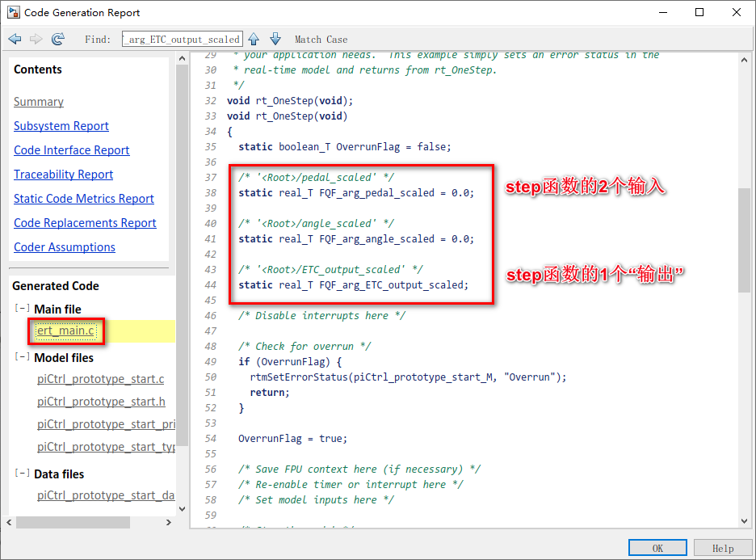Click line 38 FQF_arg_pedal_scaled declaration
Image resolution: width=756 pixels, height=560 pixels.
tap(356, 193)
